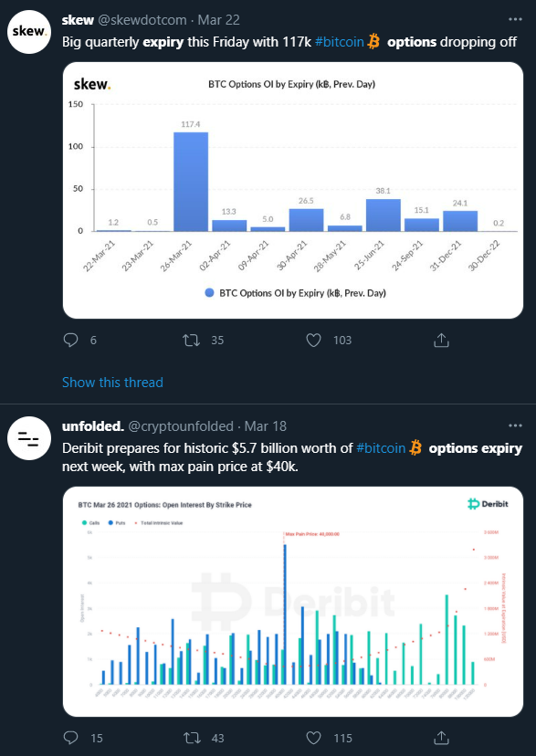The height and width of the screenshot is (756, 536).
Task: Open more options on unfolded. tweet
Action: pos(515,426)
